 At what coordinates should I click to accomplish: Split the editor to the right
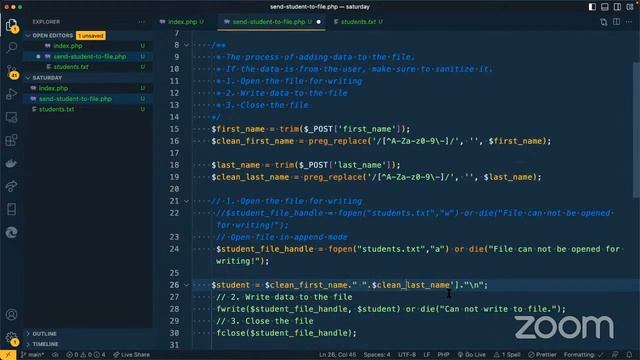pos(616,22)
